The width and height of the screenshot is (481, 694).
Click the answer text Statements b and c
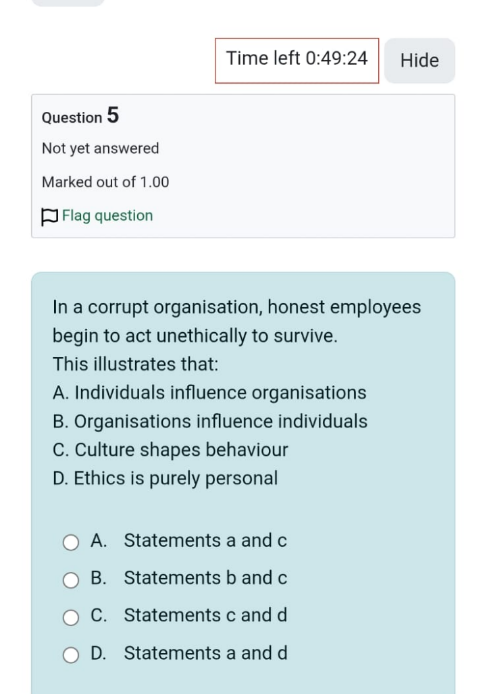(205, 578)
